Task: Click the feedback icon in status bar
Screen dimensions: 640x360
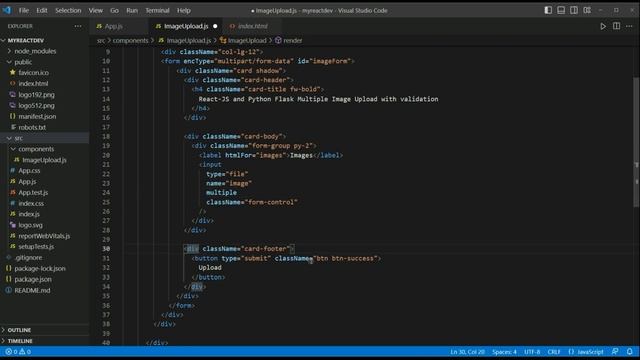Action: [615, 352]
